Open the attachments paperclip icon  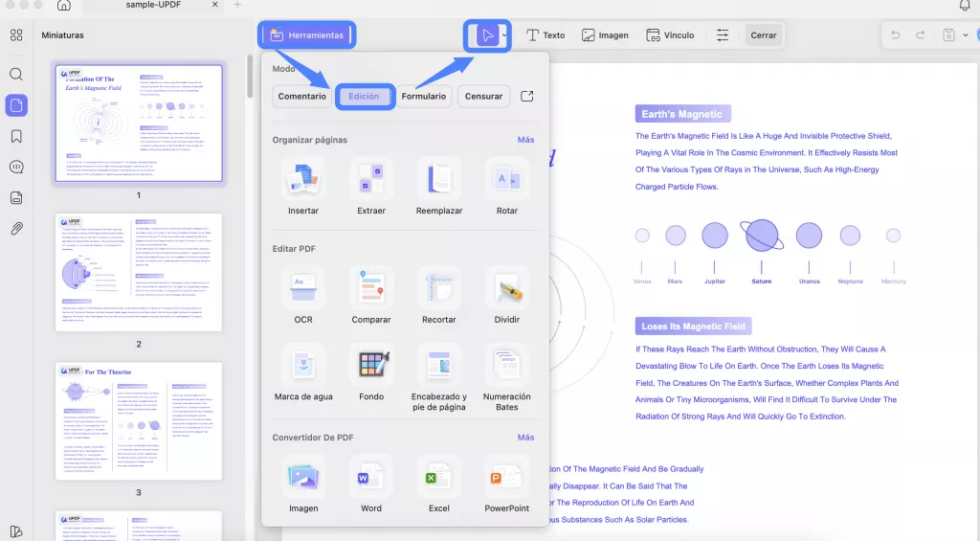pos(16,229)
